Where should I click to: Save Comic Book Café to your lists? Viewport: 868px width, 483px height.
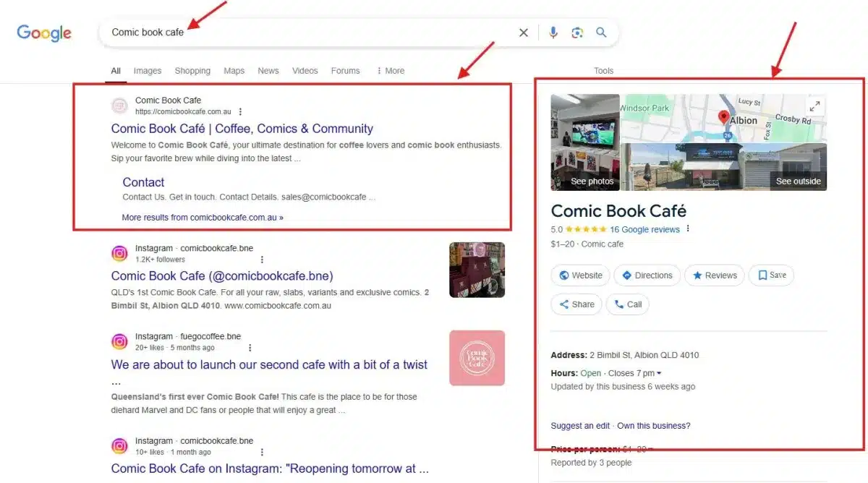pos(771,275)
